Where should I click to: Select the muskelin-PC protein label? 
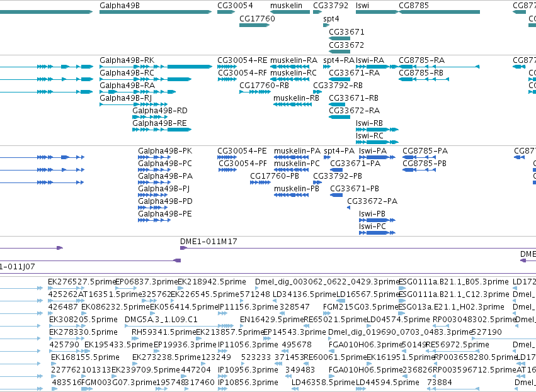coord(297,164)
